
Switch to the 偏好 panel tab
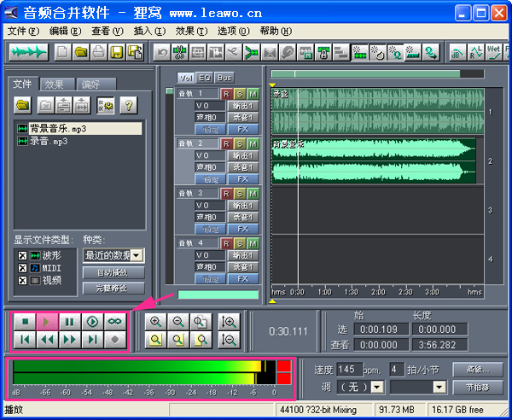point(96,85)
